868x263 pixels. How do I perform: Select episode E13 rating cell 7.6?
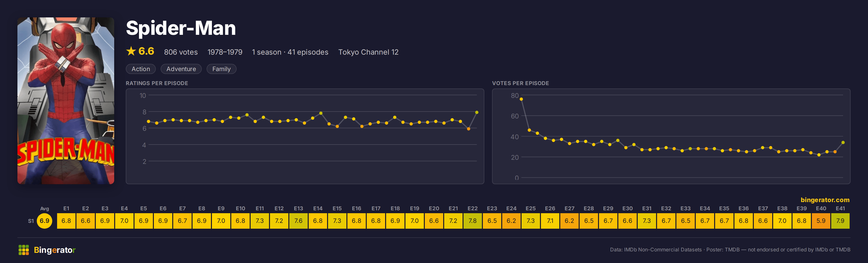[x=299, y=221]
